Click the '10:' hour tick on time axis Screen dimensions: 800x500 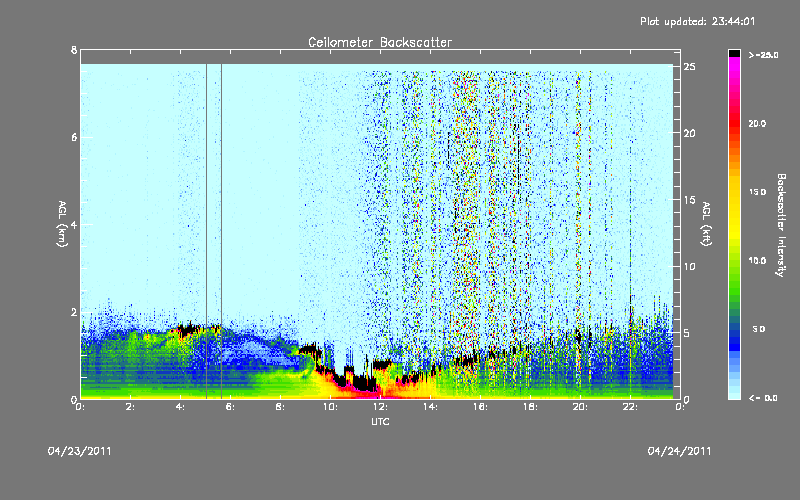tap(330, 407)
